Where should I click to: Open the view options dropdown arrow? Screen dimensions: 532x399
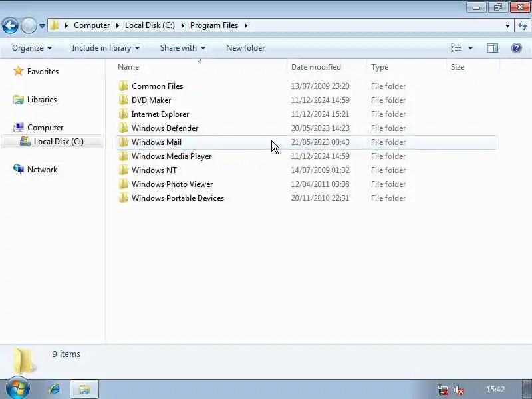point(471,48)
